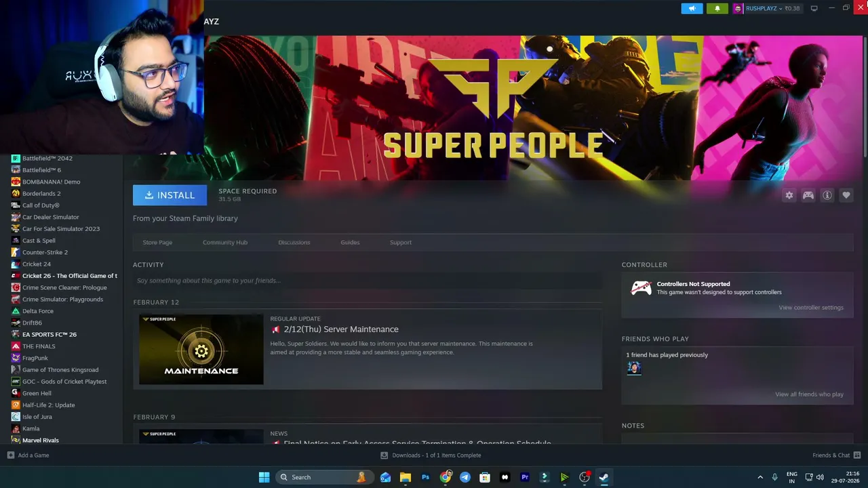Image resolution: width=868 pixels, height=488 pixels.
Task: Open Microsoft Store from the taskbar
Action: tap(485, 477)
